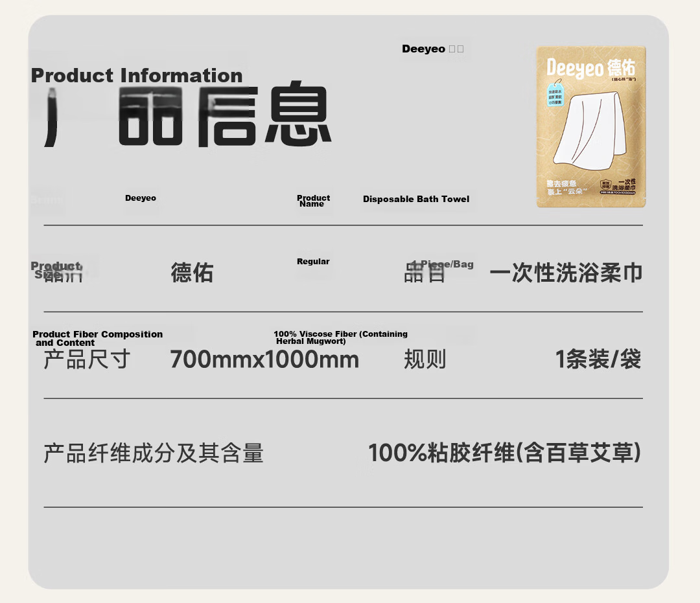The image size is (700, 603).
Task: Select the "Product Information" heading
Action: 137,75
